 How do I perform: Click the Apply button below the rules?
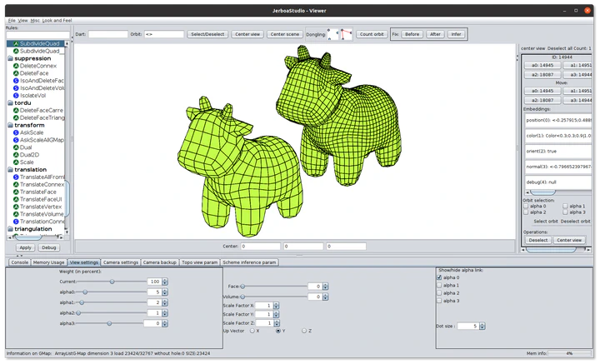pyautogui.click(x=25, y=247)
